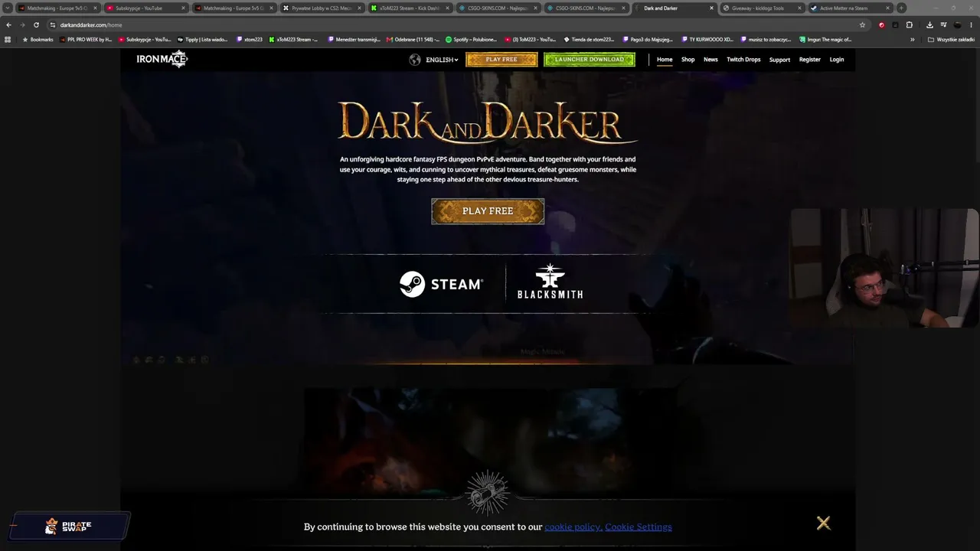The image size is (980, 551).
Task: Open the Login page
Action: [837, 60]
